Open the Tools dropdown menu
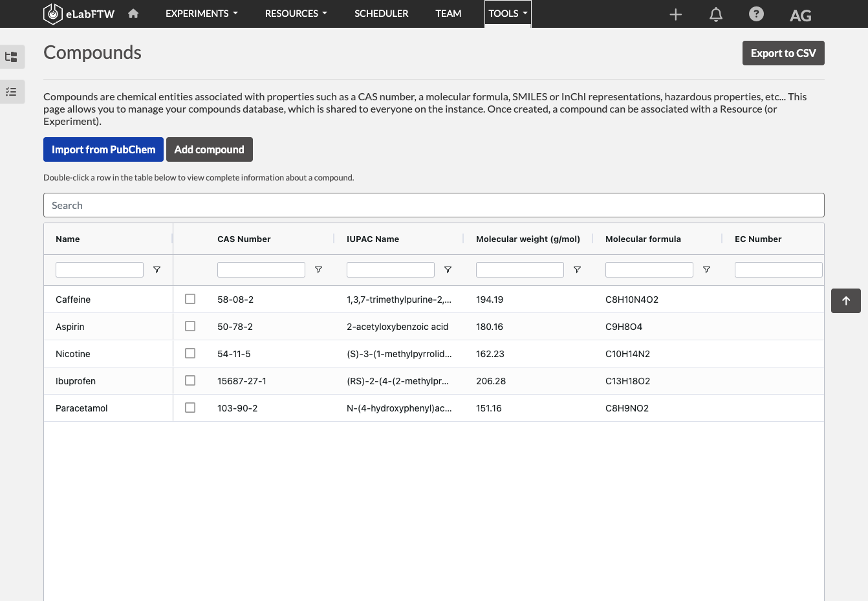 [x=508, y=14]
